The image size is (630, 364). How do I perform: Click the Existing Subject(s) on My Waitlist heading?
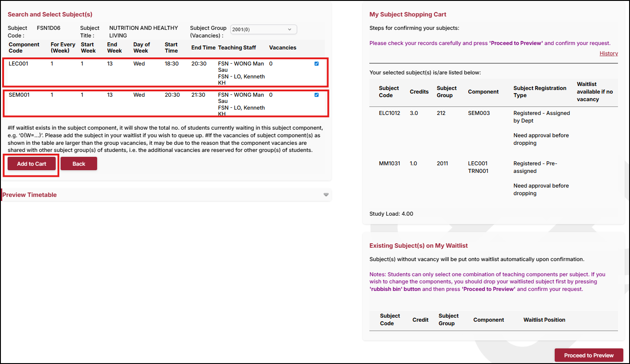[x=418, y=245]
